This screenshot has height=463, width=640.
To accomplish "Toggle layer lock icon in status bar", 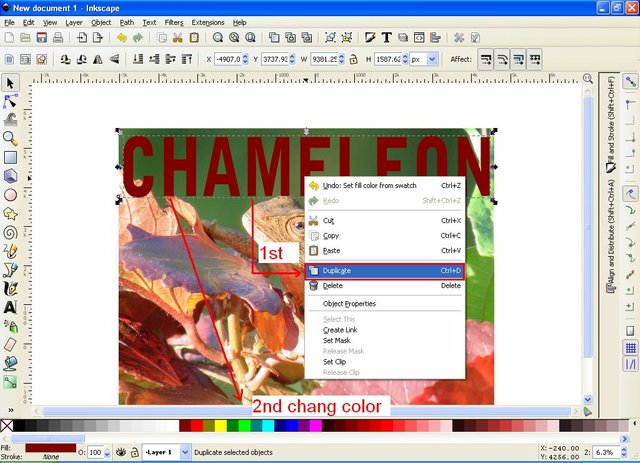I will 134,452.
